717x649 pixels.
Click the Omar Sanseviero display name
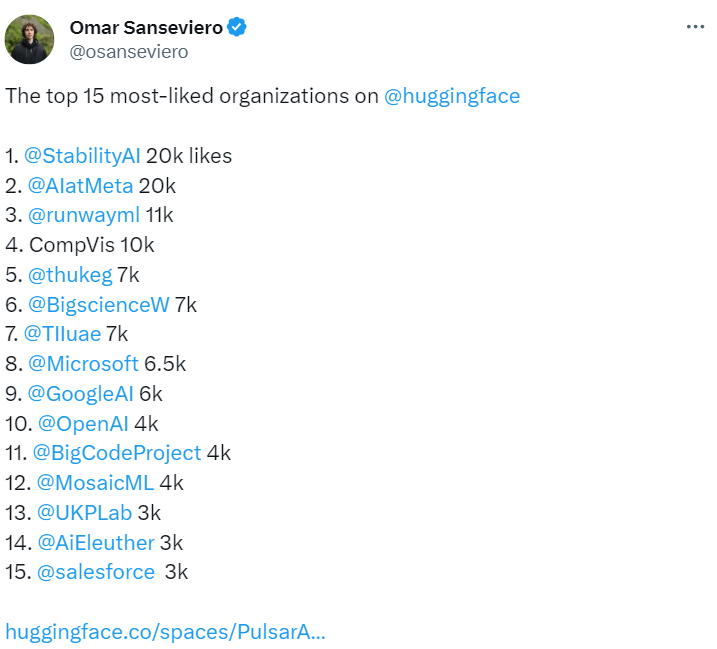(x=146, y=27)
